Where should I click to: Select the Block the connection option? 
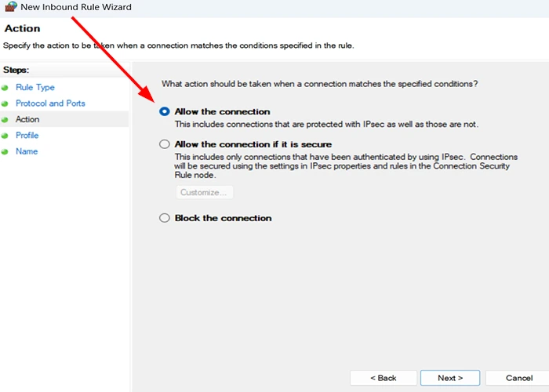coord(165,218)
